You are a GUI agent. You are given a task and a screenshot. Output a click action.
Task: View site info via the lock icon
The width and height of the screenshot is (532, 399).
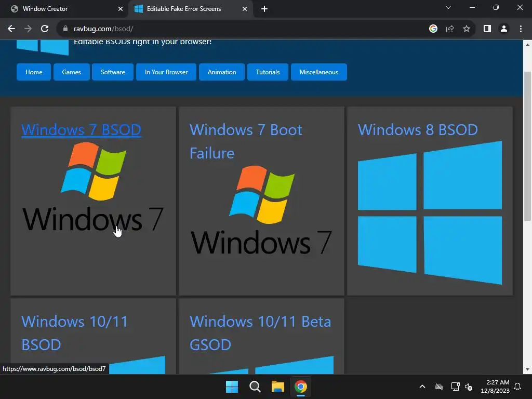pyautogui.click(x=65, y=29)
